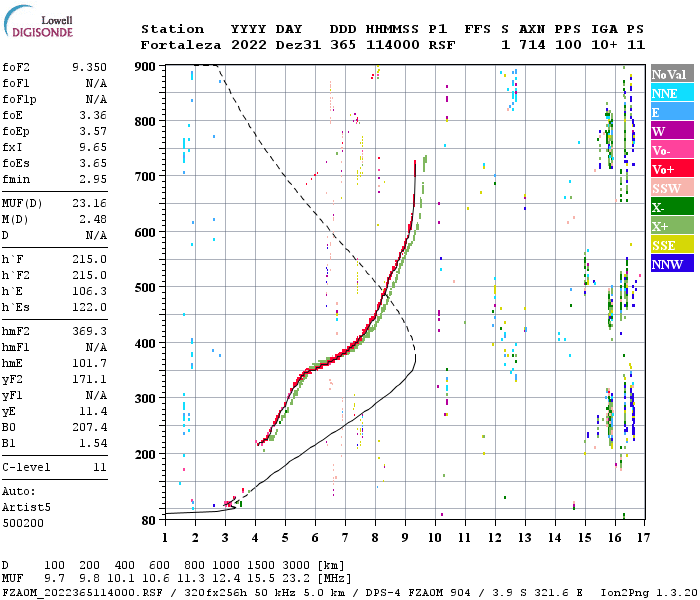Click the Lowell Digisonde logo

pyautogui.click(x=38, y=21)
